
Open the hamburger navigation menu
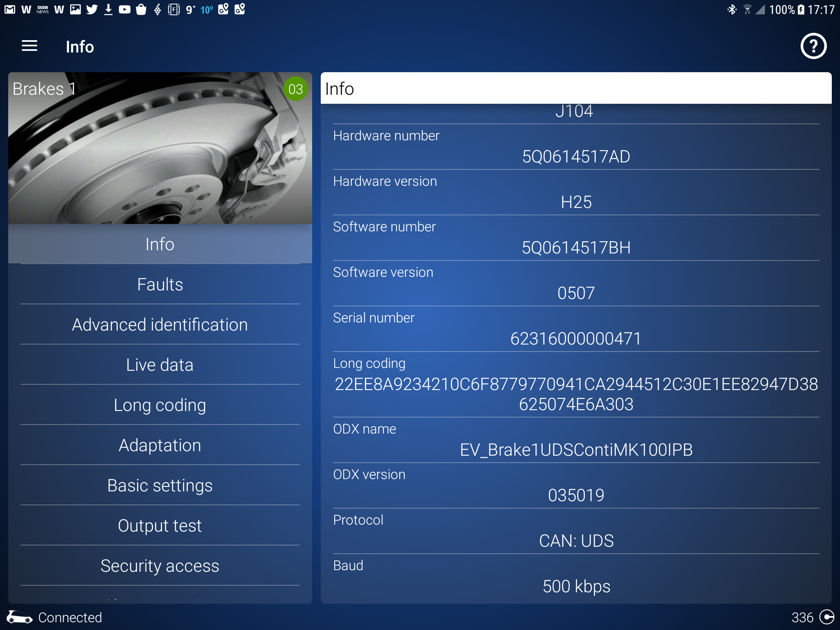coord(30,46)
